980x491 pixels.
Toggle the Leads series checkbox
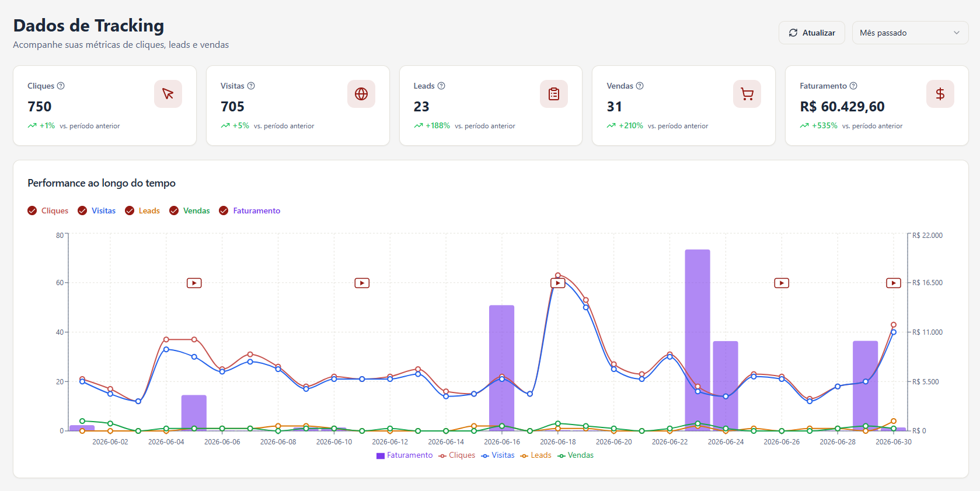(x=130, y=211)
